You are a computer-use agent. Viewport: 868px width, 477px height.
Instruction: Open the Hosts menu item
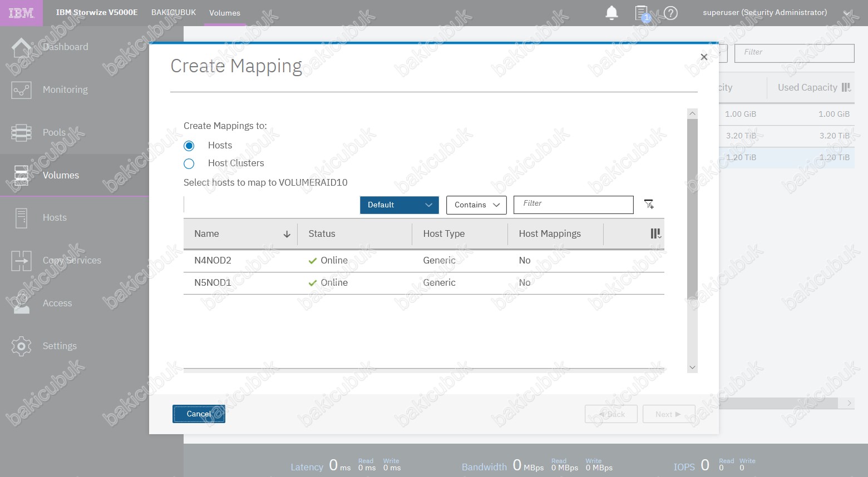(x=55, y=218)
